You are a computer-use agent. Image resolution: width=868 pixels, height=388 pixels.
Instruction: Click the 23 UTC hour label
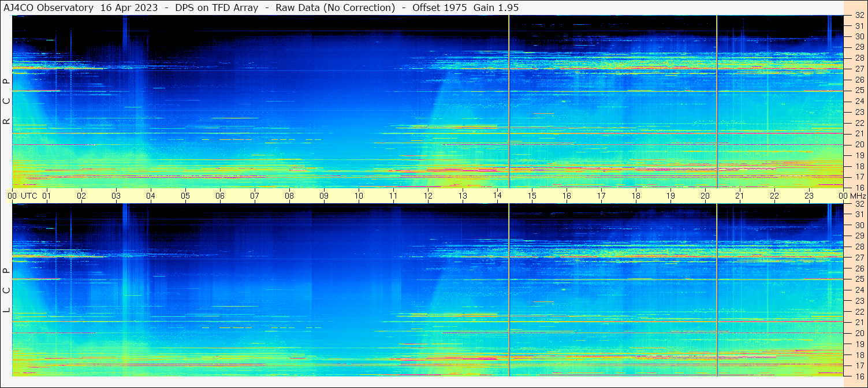tap(809, 196)
